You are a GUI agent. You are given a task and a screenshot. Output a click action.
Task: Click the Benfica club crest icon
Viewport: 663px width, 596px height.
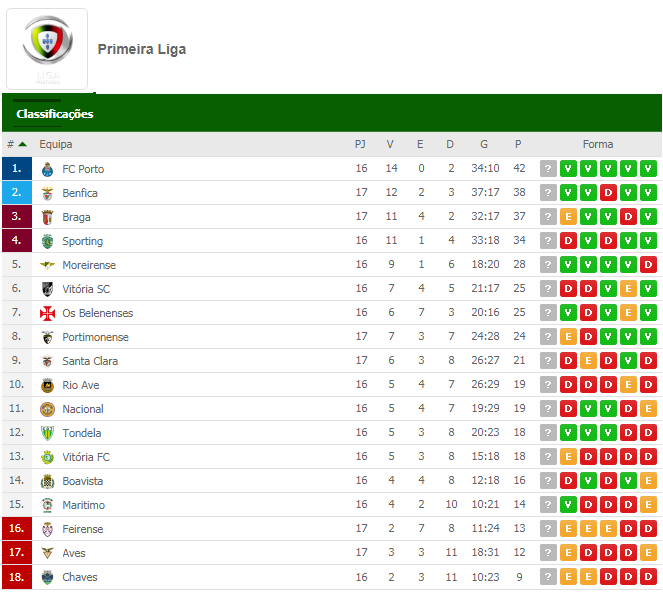[x=47, y=193]
